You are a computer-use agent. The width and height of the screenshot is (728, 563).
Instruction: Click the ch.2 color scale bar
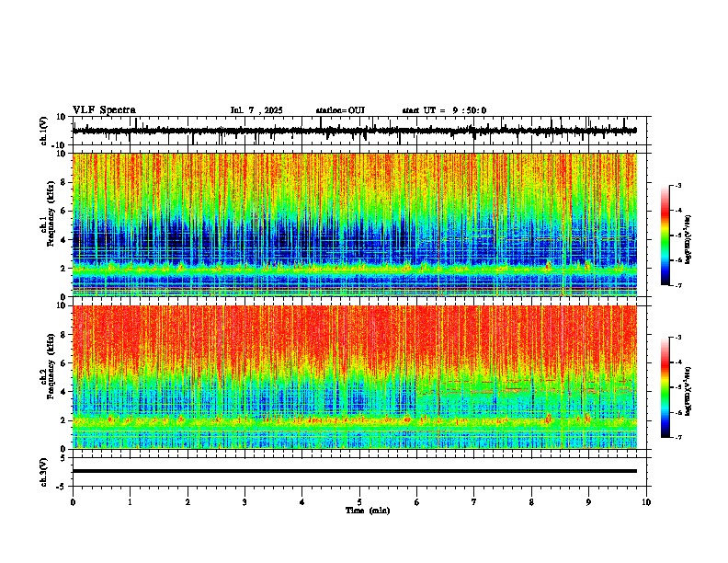[x=665, y=387]
